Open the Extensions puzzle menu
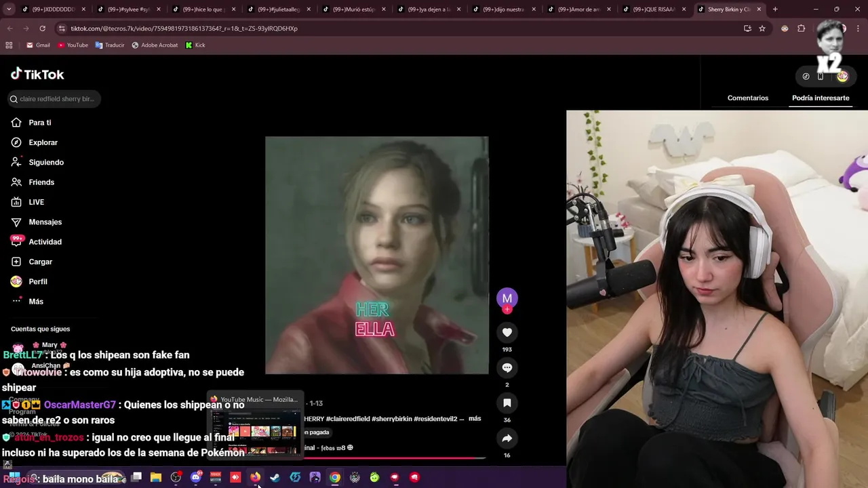868x488 pixels. click(801, 28)
